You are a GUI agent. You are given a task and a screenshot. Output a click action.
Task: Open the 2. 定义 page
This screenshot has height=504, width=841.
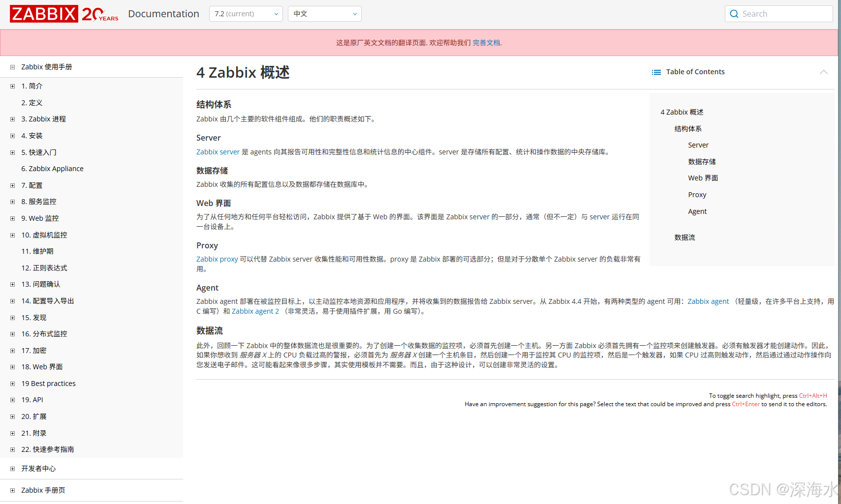coord(32,103)
